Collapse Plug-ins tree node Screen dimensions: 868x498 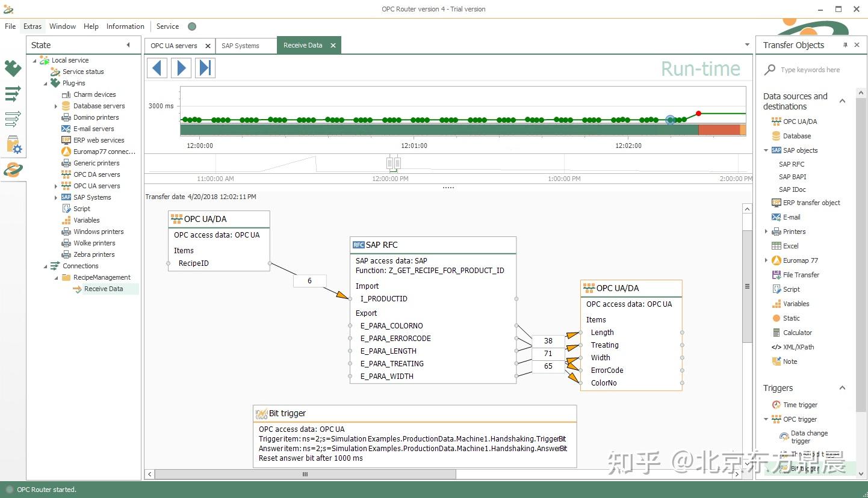point(45,83)
